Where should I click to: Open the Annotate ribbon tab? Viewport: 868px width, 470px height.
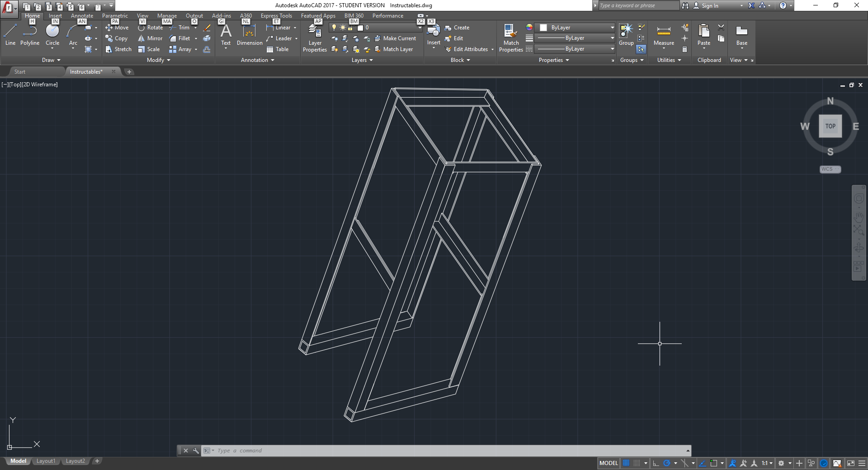click(x=82, y=16)
